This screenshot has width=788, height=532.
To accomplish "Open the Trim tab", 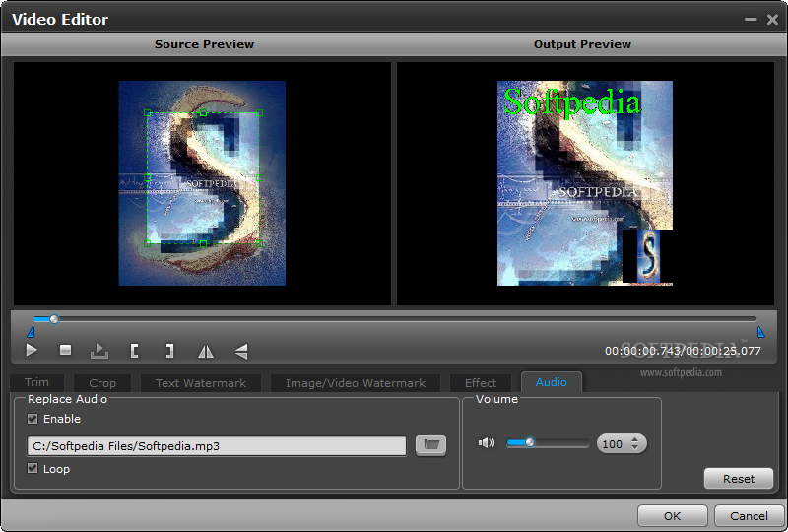I will [36, 382].
